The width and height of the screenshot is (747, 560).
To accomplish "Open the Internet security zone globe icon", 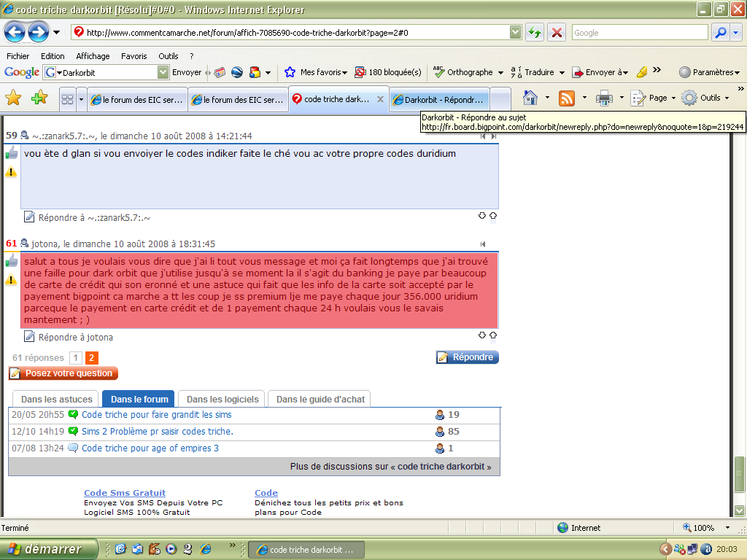I will pyautogui.click(x=562, y=528).
